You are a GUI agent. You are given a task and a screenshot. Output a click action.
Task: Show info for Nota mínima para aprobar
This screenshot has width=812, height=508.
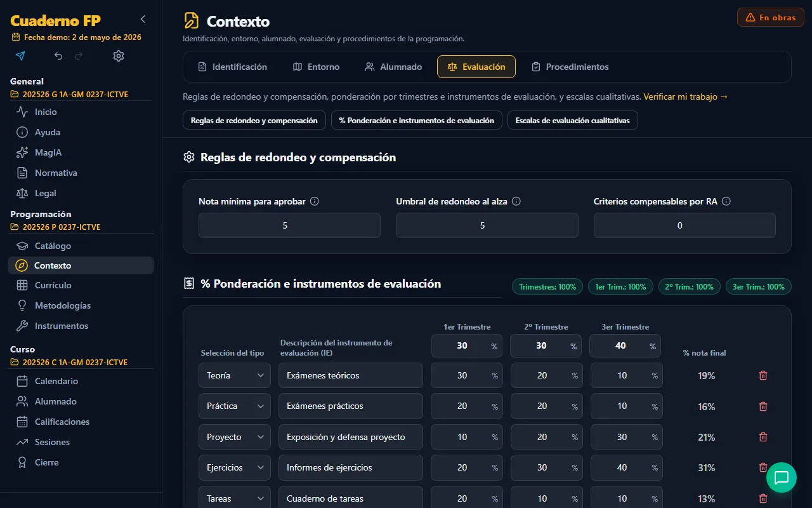[x=315, y=201]
